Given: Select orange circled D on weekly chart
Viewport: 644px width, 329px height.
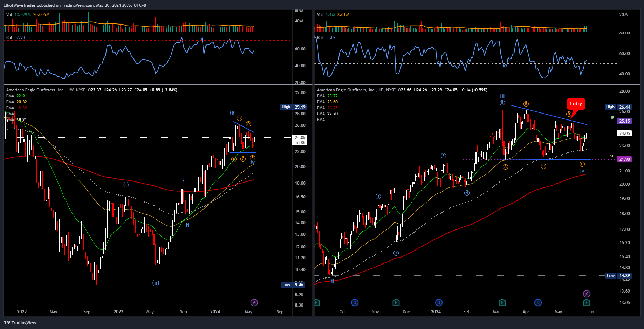Looking at the screenshot, I should tap(248, 124).
